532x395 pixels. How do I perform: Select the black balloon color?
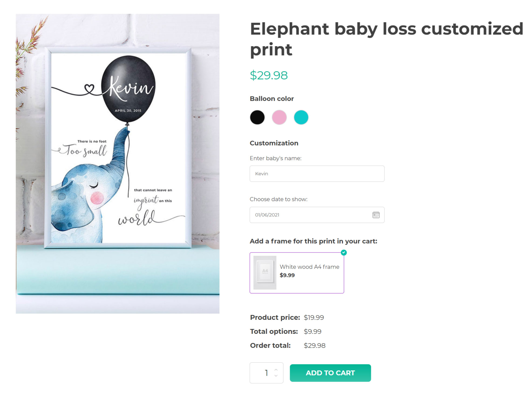point(257,117)
